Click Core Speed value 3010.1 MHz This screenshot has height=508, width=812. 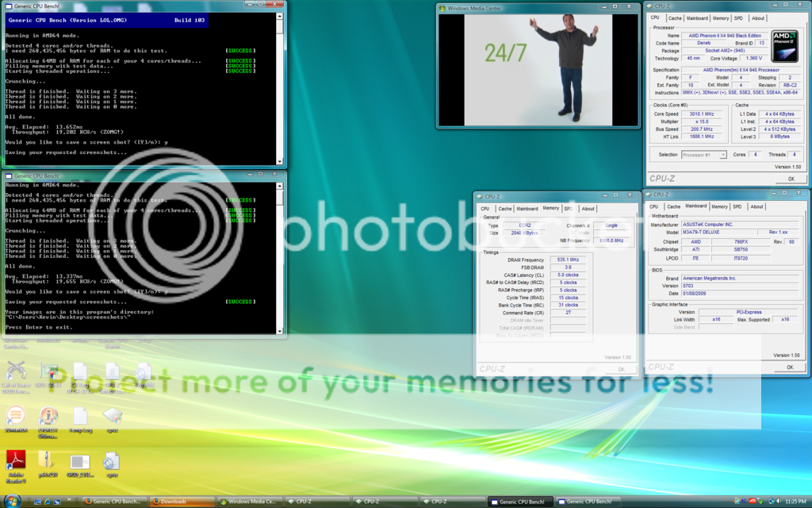pos(701,114)
